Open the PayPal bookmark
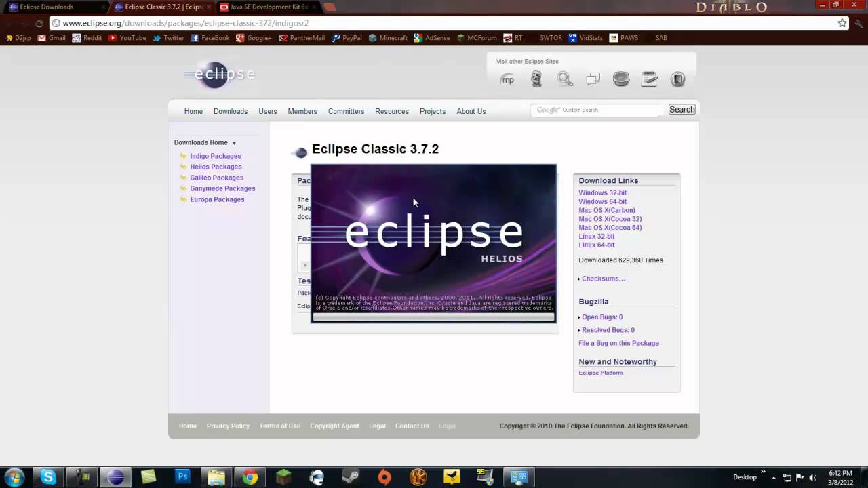This screenshot has height=488, width=868. [347, 38]
